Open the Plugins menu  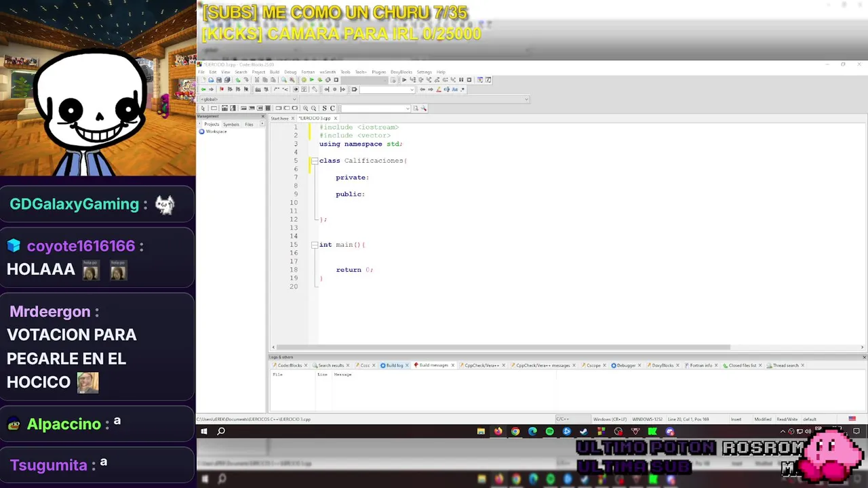pos(379,72)
